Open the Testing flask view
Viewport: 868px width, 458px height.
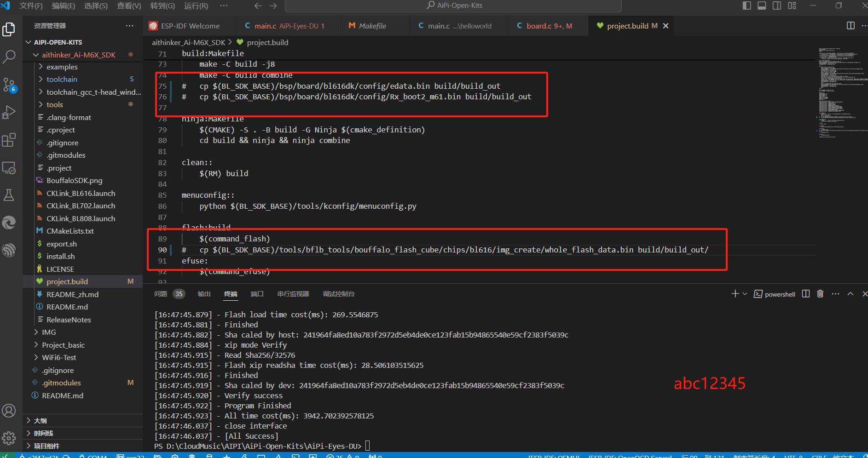click(9, 195)
